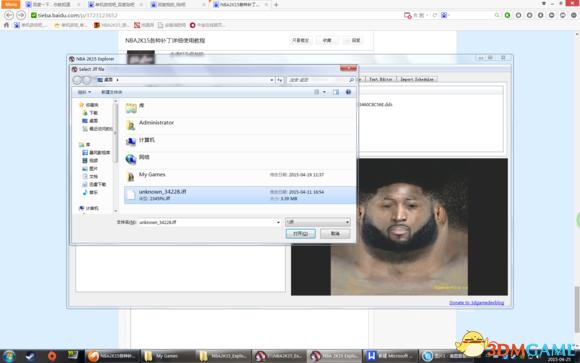Follow the Donate to 3dgamedevblog link
Image resolution: width=580 pixels, height=363 pixels.
pos(476,303)
